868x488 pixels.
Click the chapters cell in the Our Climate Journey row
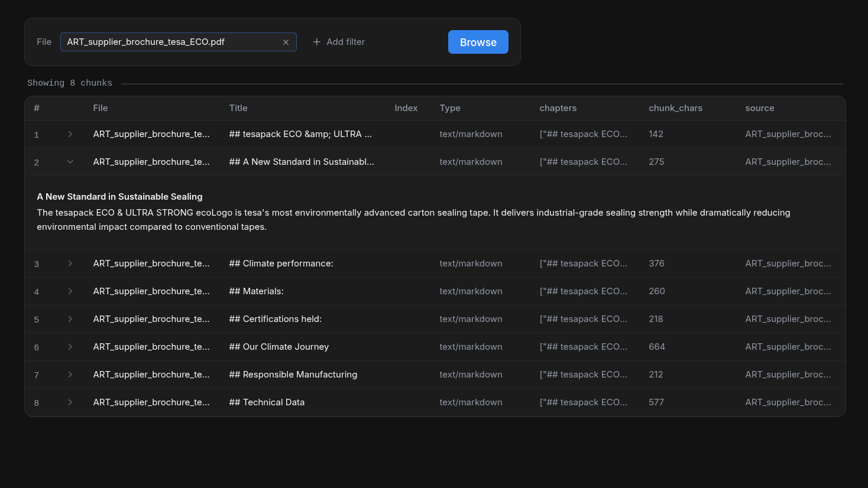pyautogui.click(x=583, y=347)
